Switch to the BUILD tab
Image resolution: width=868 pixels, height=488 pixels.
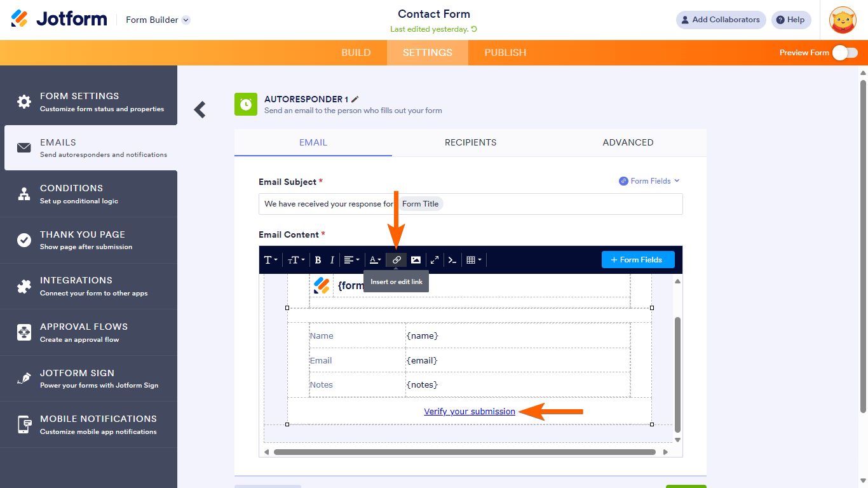(356, 53)
